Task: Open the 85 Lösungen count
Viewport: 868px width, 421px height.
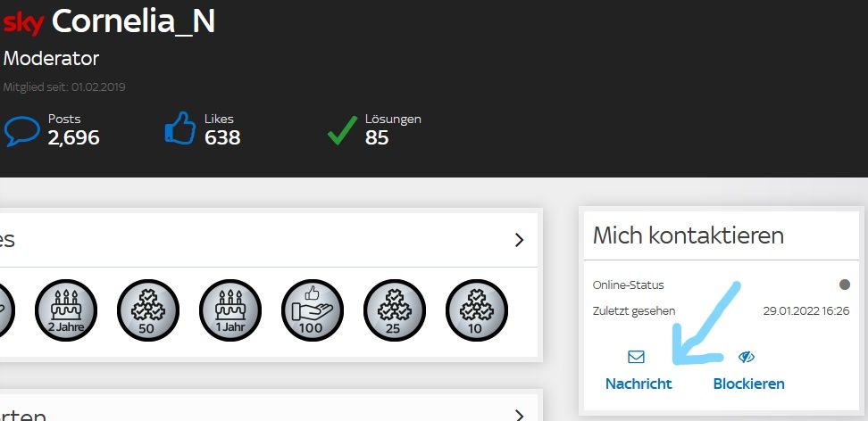Action: pyautogui.click(x=377, y=137)
